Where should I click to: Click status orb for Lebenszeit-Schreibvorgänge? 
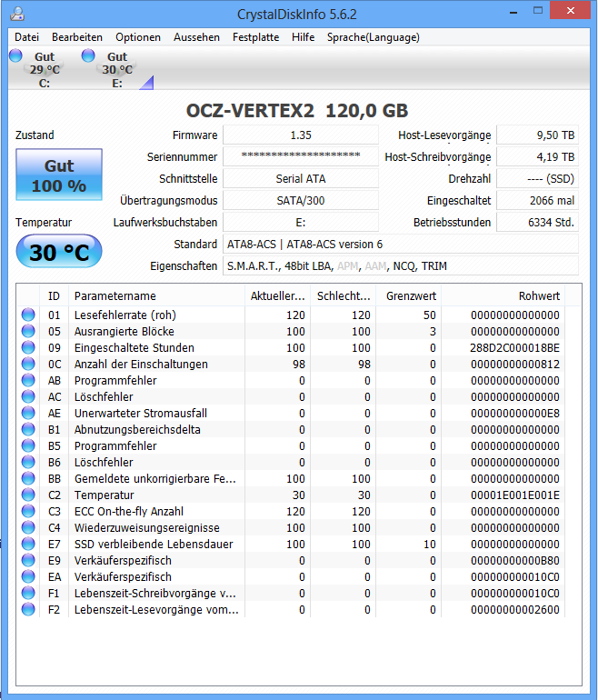click(x=28, y=594)
